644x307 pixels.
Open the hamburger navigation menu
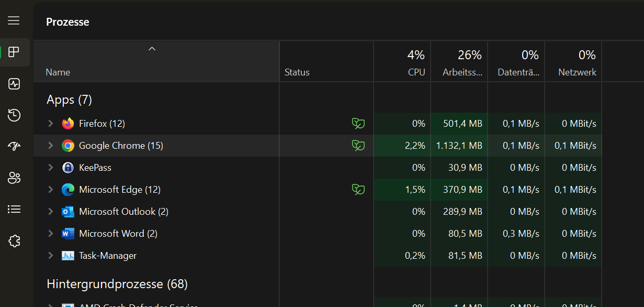click(x=14, y=20)
